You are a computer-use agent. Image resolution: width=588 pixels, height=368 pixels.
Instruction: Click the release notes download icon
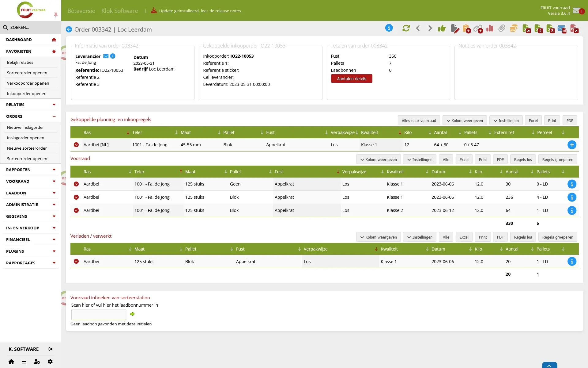click(154, 10)
